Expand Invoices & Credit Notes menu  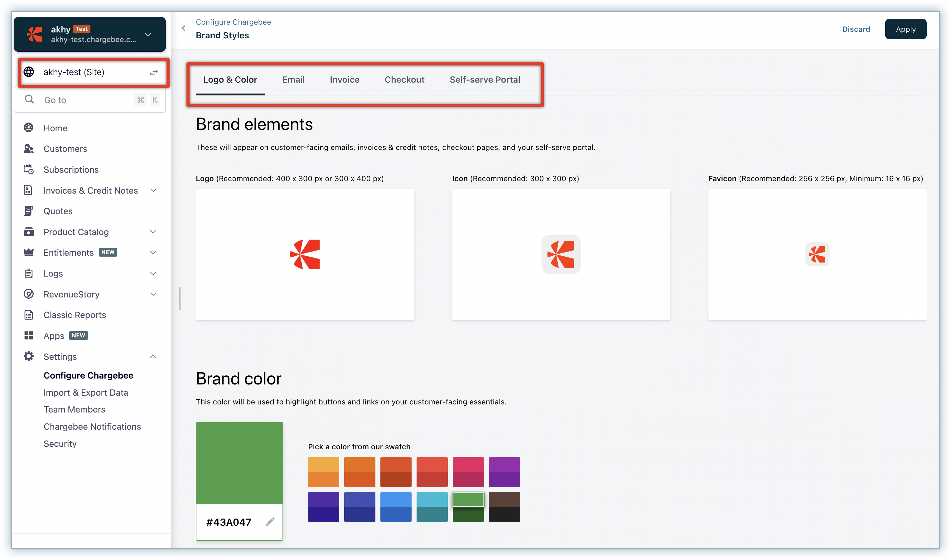153,190
